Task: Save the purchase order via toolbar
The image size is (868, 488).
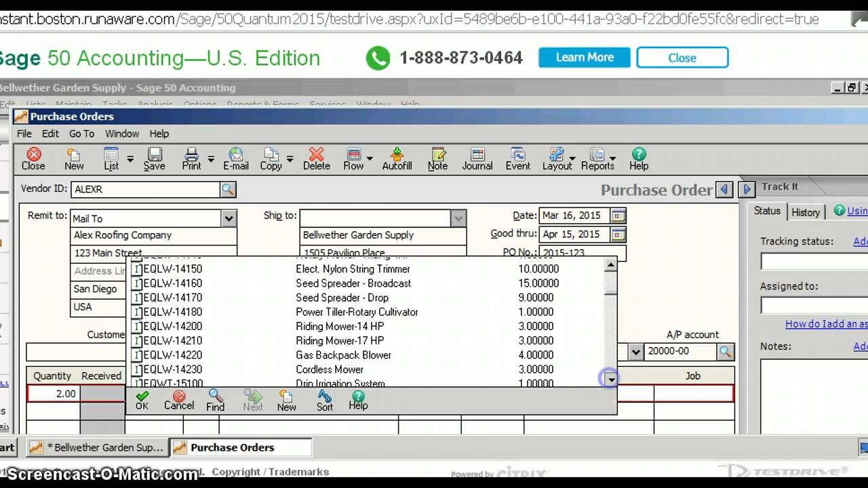Action: (x=154, y=159)
